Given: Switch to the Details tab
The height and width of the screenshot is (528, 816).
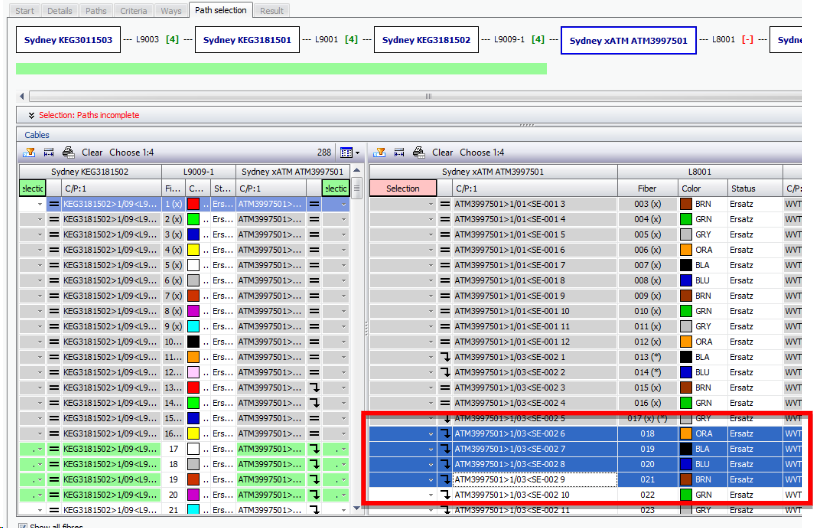Looking at the screenshot, I should click(x=60, y=11).
